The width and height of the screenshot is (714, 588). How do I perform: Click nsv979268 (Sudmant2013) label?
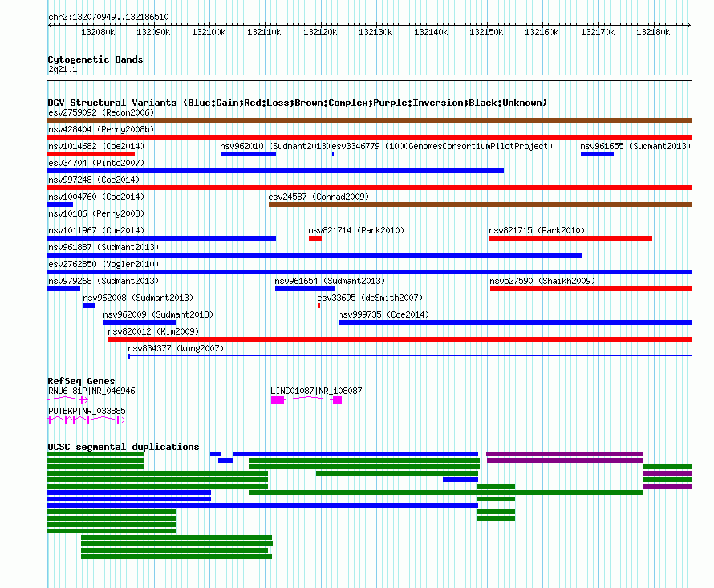click(103, 281)
